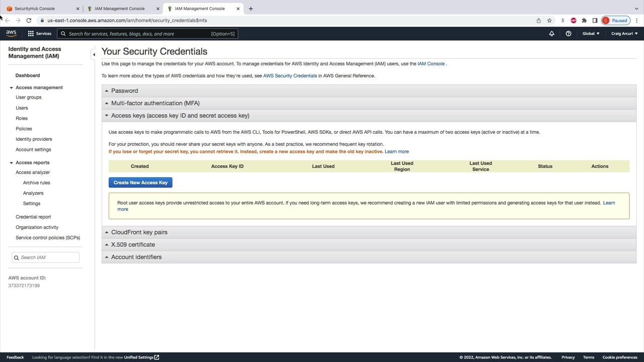Open the AWS Services grid menu
The height and width of the screenshot is (362, 644).
pyautogui.click(x=39, y=34)
